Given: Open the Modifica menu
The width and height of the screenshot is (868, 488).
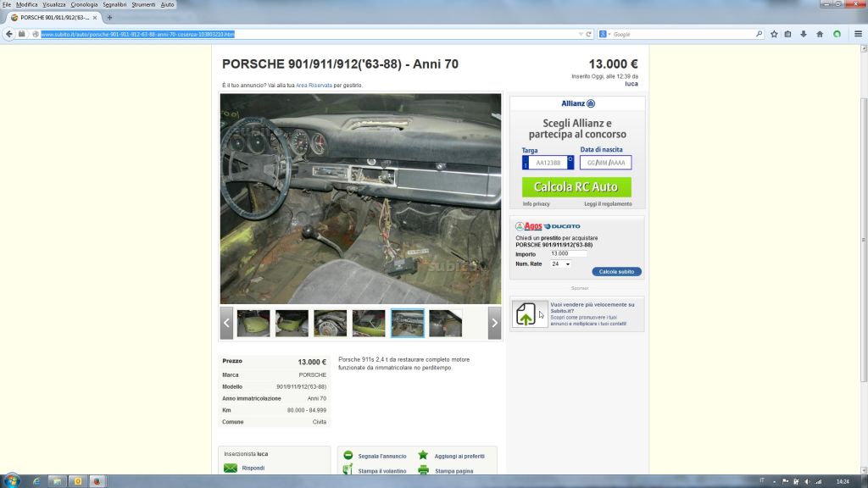Looking at the screenshot, I should point(26,4).
